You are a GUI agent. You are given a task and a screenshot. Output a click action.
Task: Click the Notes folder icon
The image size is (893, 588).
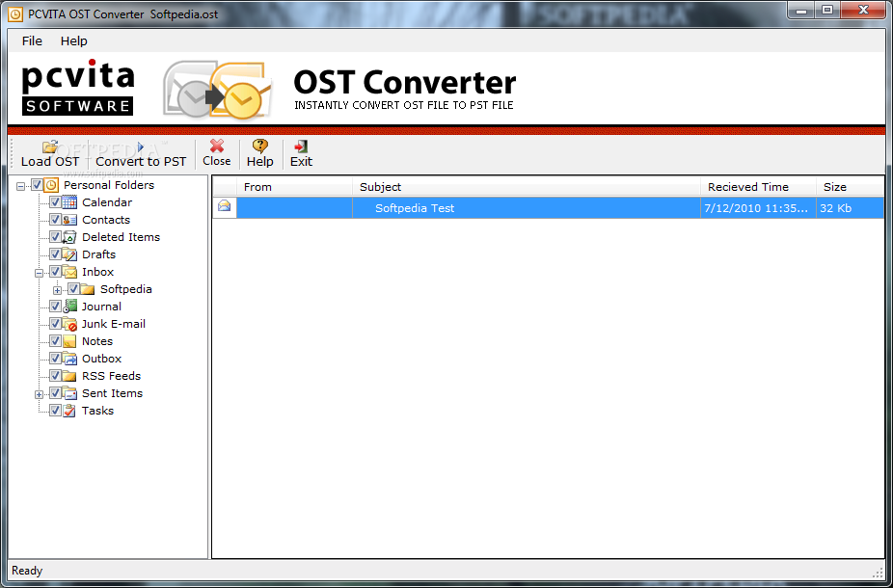(69, 341)
